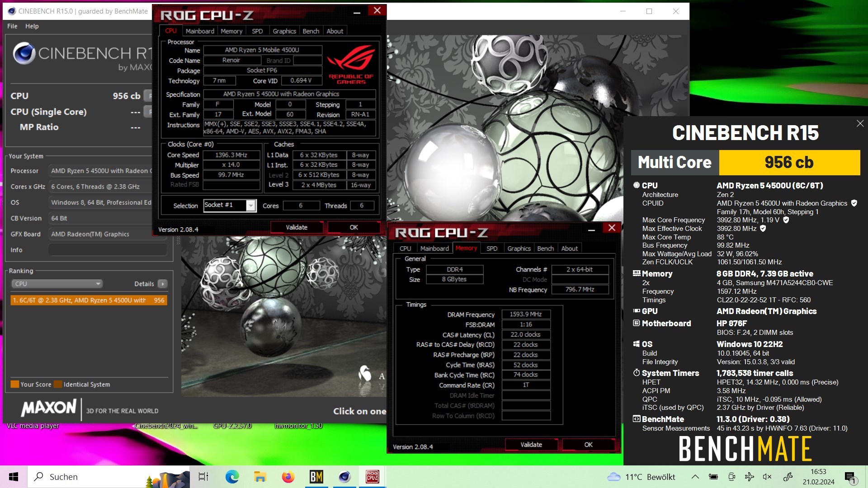Open Bench tab in upper CPU-Z window

(x=311, y=31)
